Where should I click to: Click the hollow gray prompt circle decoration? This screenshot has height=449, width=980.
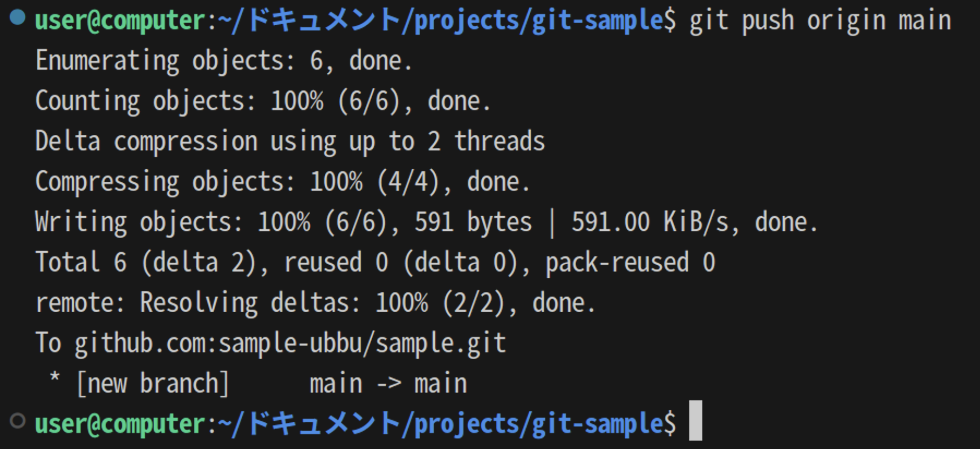17,420
